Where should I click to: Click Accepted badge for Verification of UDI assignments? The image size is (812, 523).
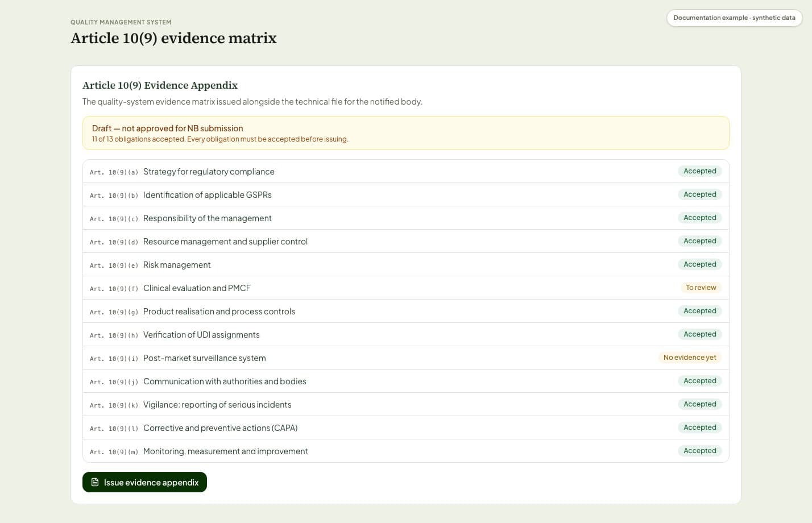pyautogui.click(x=699, y=334)
